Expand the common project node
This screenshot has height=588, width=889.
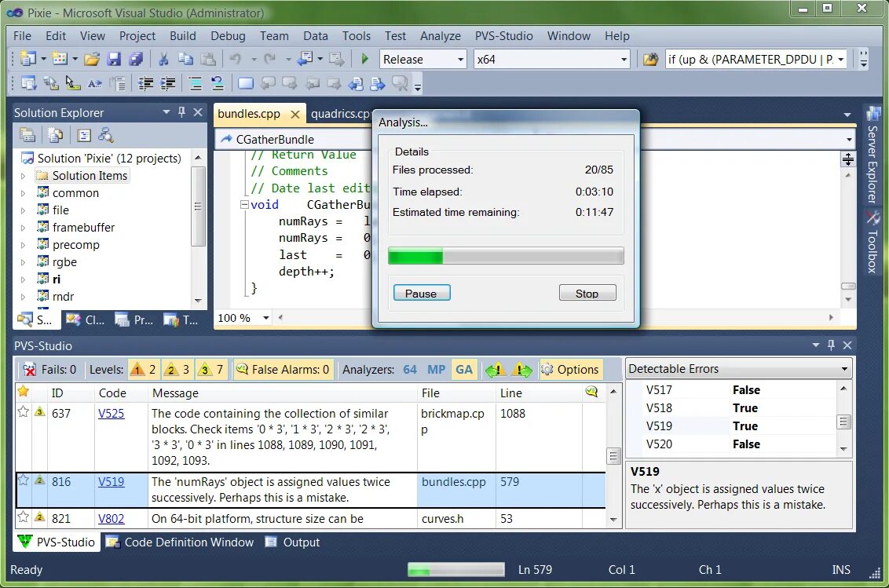click(23, 193)
